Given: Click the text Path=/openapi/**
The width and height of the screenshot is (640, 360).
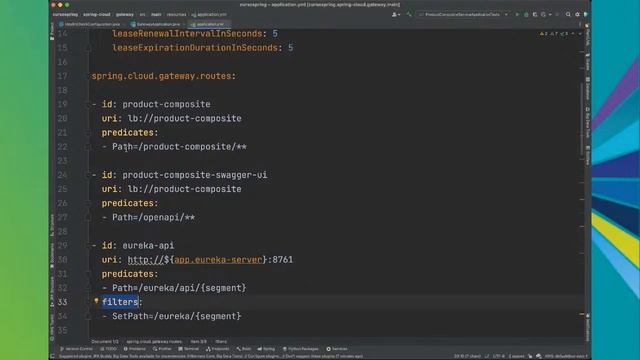Looking at the screenshot, I should click(153, 218).
